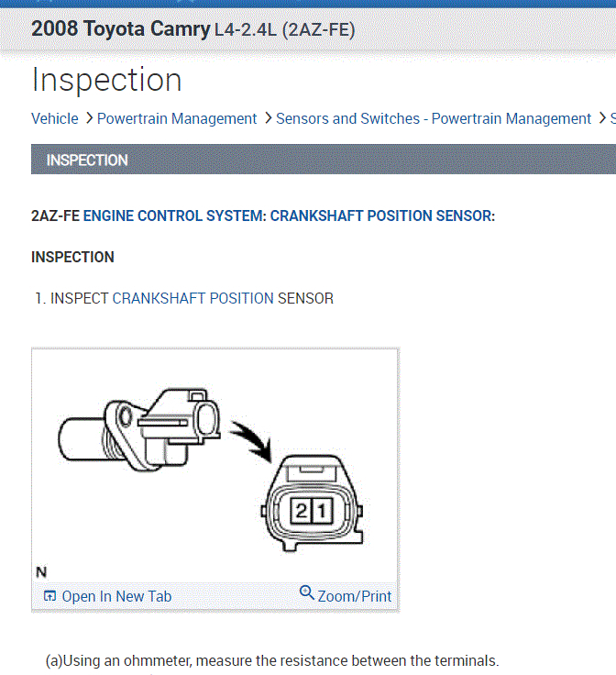Click the Zoom/Print text link
This screenshot has height=675, width=616.
(x=355, y=596)
